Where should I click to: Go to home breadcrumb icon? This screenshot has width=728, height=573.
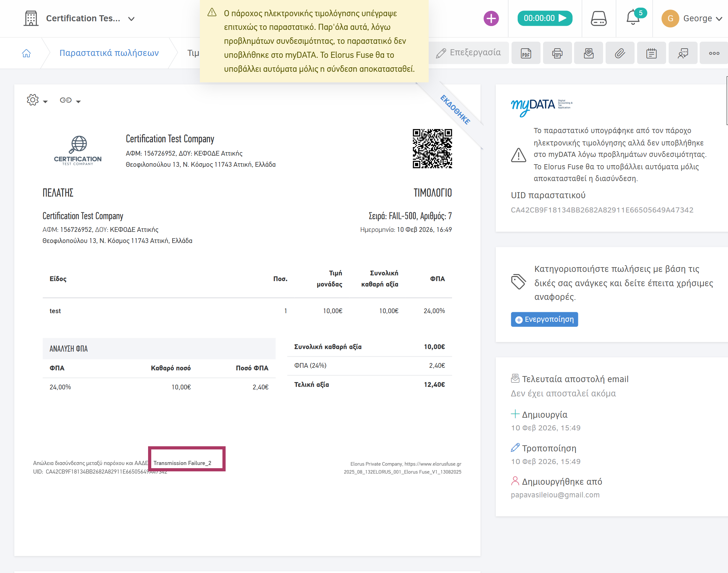coord(26,53)
